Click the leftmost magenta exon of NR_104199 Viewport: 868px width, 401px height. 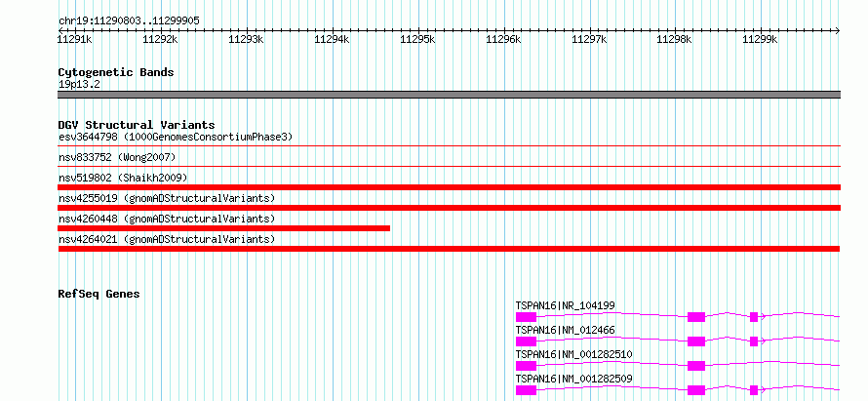click(526, 317)
